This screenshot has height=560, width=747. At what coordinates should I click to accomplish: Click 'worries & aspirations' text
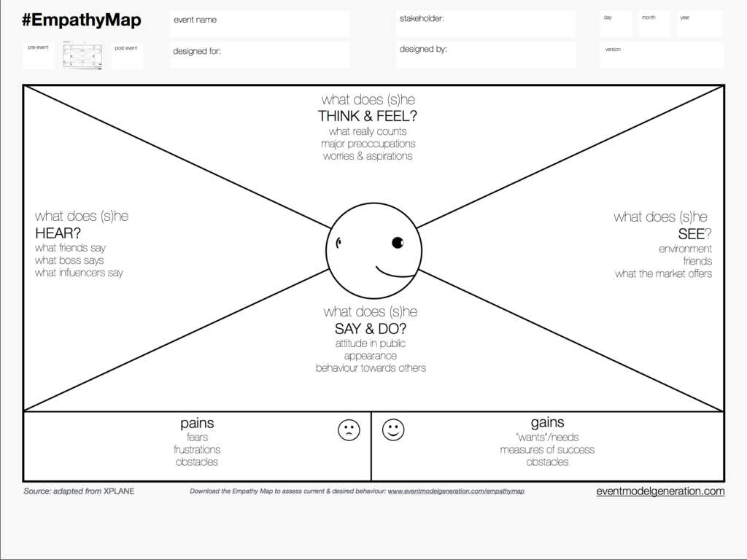click(x=368, y=156)
